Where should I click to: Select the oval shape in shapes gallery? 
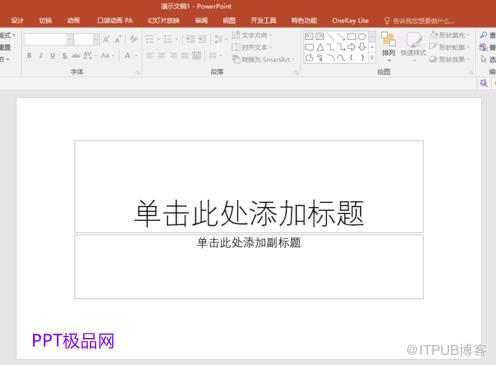tap(362, 36)
